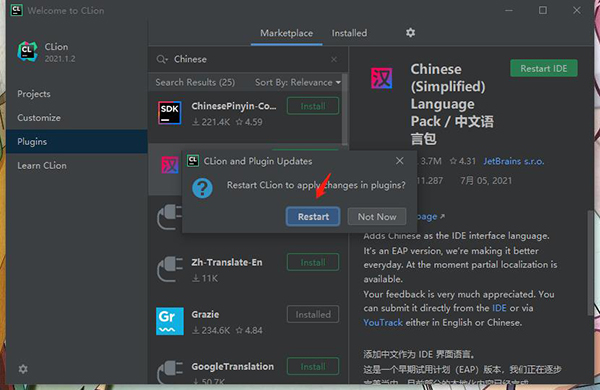Click the green Restart IDE button
The width and height of the screenshot is (600, 390).
click(544, 69)
